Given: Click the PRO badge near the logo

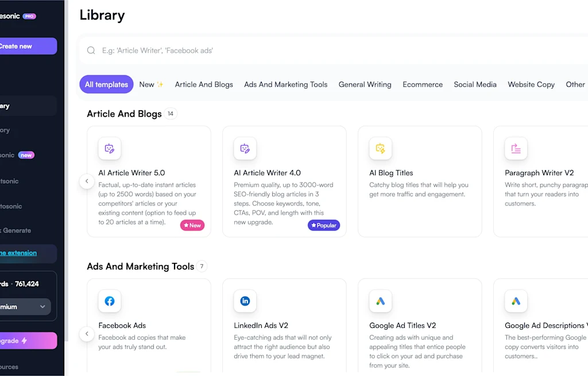Looking at the screenshot, I should coord(29,16).
